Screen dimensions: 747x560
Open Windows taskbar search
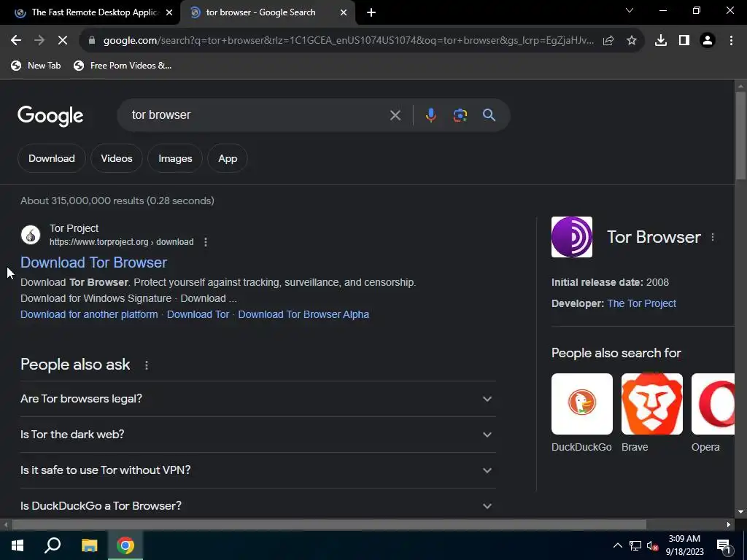point(53,545)
